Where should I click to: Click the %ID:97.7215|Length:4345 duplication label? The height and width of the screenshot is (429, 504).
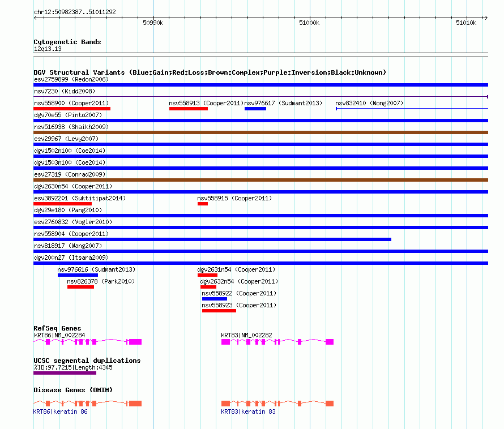[x=73, y=368]
